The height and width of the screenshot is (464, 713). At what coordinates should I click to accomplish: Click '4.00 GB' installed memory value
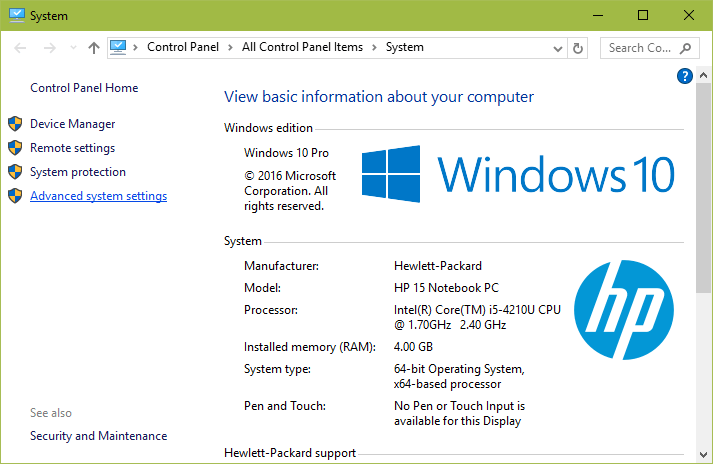point(413,347)
